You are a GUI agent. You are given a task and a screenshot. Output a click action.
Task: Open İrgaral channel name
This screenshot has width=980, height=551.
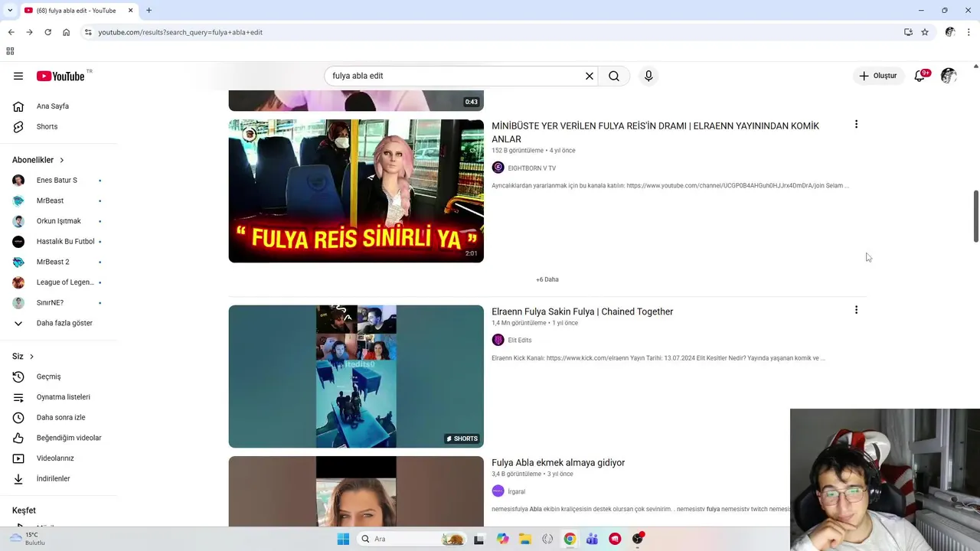(x=517, y=492)
